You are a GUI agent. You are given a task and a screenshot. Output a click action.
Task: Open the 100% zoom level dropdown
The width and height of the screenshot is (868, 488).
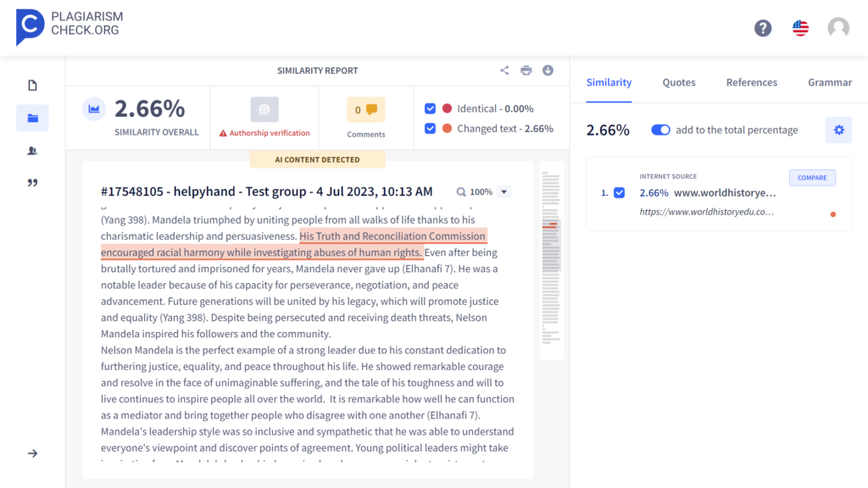pyautogui.click(x=503, y=191)
